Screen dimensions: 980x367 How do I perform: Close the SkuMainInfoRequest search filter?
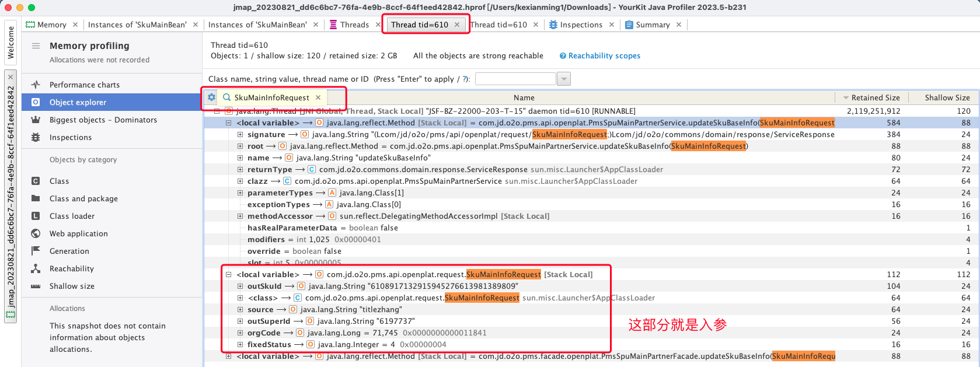(318, 97)
